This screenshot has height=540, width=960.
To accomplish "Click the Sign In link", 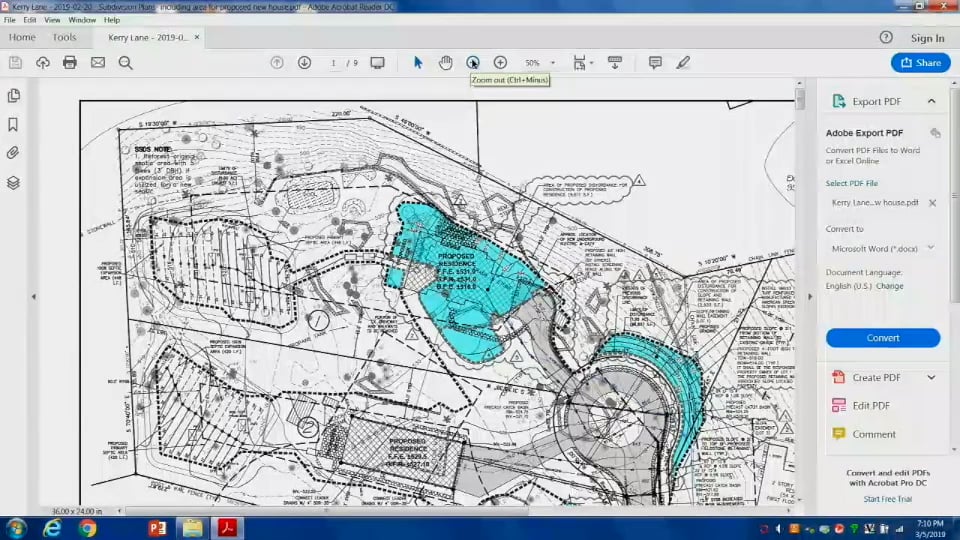I will coord(927,38).
